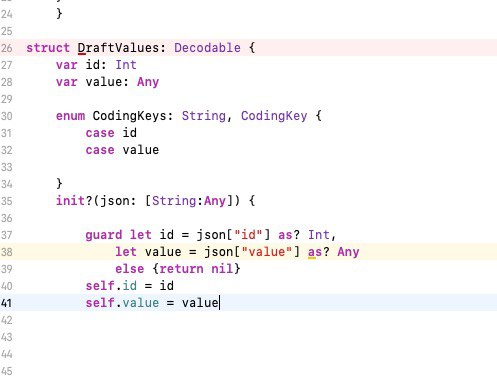The width and height of the screenshot is (497, 380).
Task: Click closing brace on line 24
Action: tap(59, 14)
